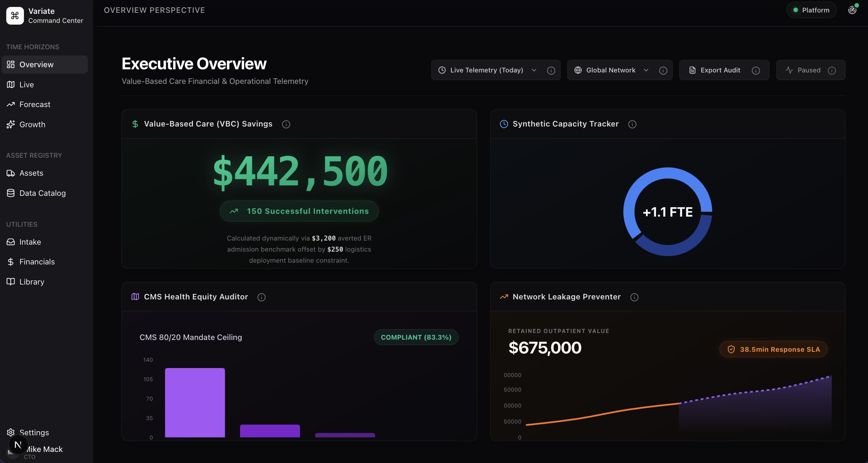
Task: Open the Live Telemetry (Today) dropdown
Action: (x=486, y=70)
